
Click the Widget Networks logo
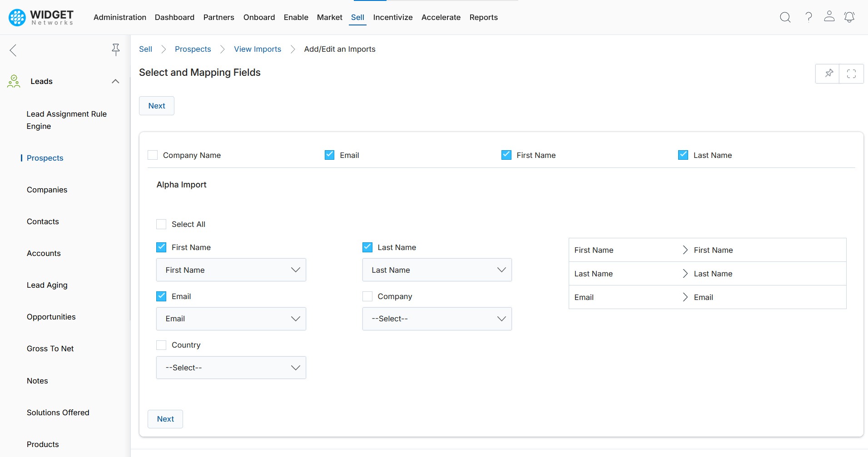(x=41, y=17)
